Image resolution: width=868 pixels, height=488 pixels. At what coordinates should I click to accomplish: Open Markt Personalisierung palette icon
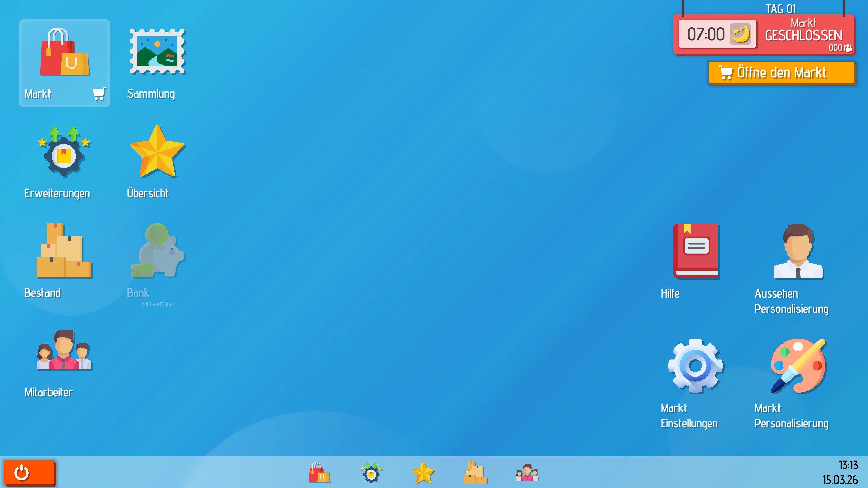click(798, 366)
